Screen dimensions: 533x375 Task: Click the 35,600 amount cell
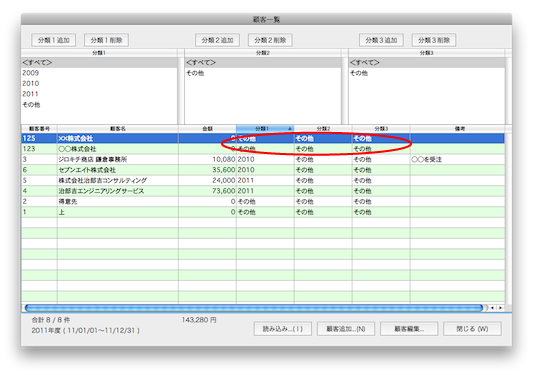207,170
